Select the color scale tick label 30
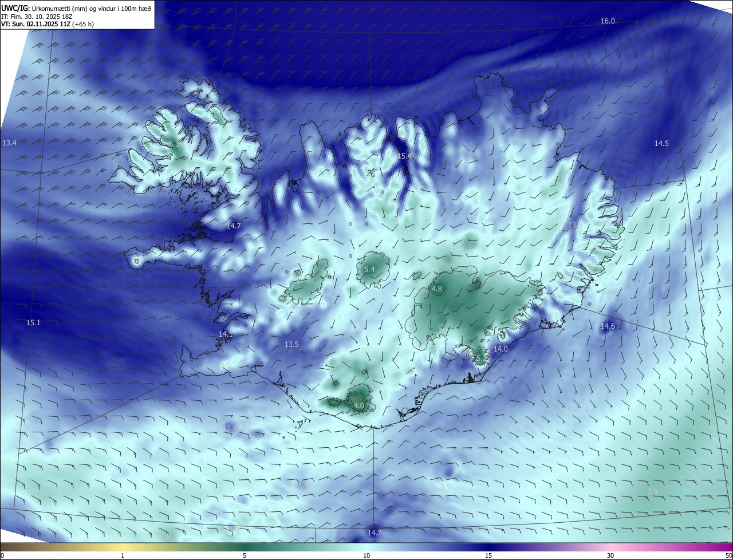This screenshot has width=733, height=560. (610, 555)
